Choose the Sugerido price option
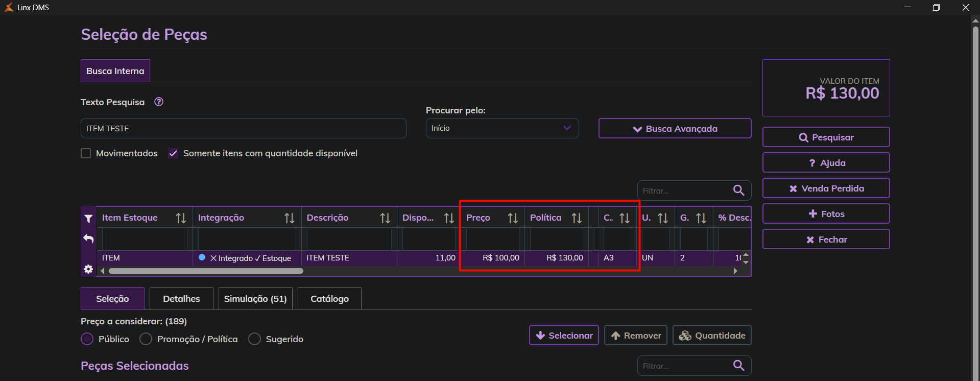Screen dimensions: 980x381 (254, 339)
